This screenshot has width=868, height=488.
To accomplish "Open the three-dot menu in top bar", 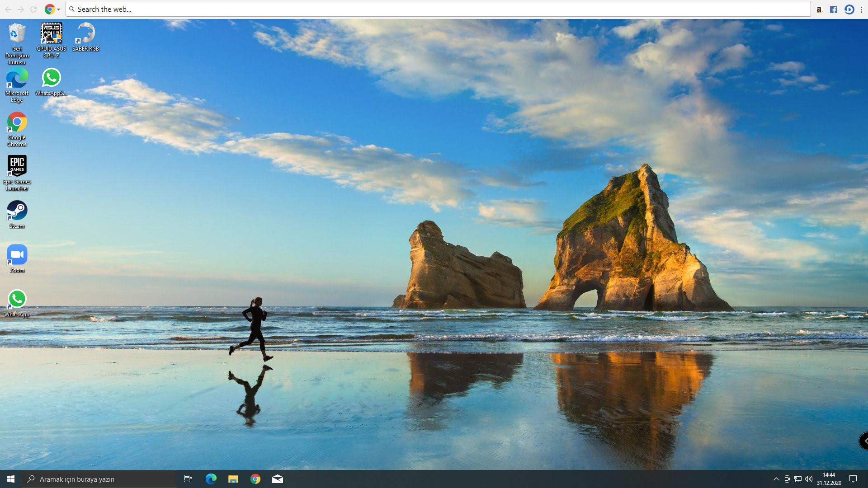I will [861, 9].
